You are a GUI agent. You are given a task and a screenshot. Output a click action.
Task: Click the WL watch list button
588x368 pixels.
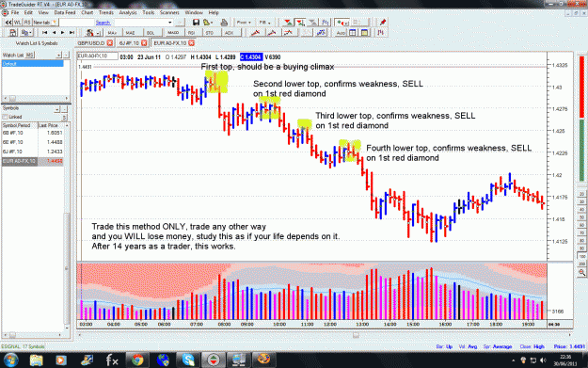click(18, 23)
